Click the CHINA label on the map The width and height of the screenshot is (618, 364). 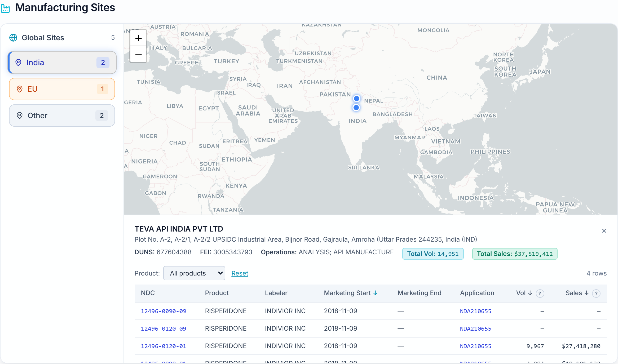tap(437, 78)
